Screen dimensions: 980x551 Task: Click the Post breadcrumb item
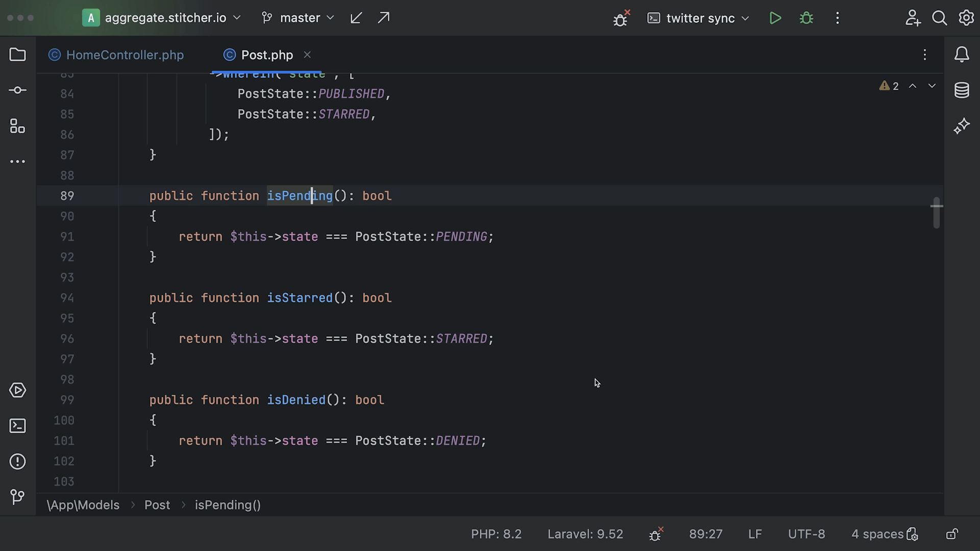click(x=157, y=505)
